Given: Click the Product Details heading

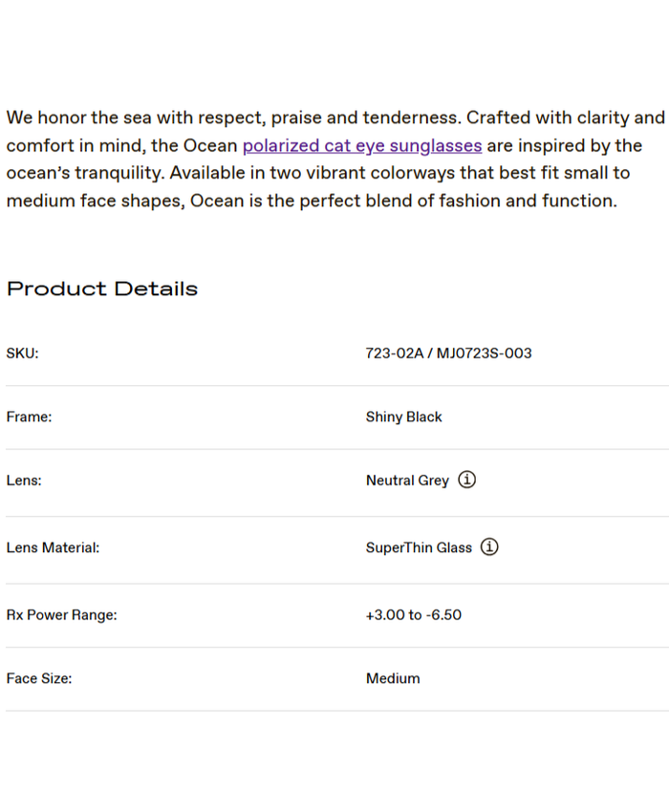Looking at the screenshot, I should [x=102, y=288].
